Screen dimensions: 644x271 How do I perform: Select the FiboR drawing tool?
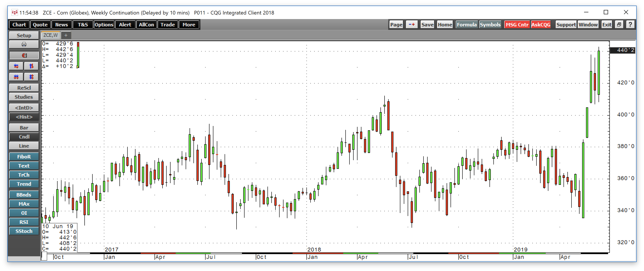click(x=24, y=156)
